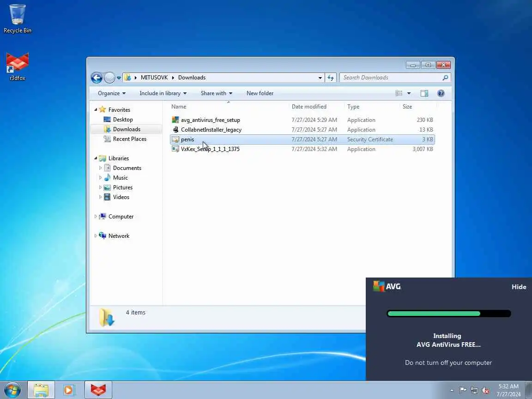Expand the Computer node
Screen dimensions: 532x399
(x=96, y=217)
